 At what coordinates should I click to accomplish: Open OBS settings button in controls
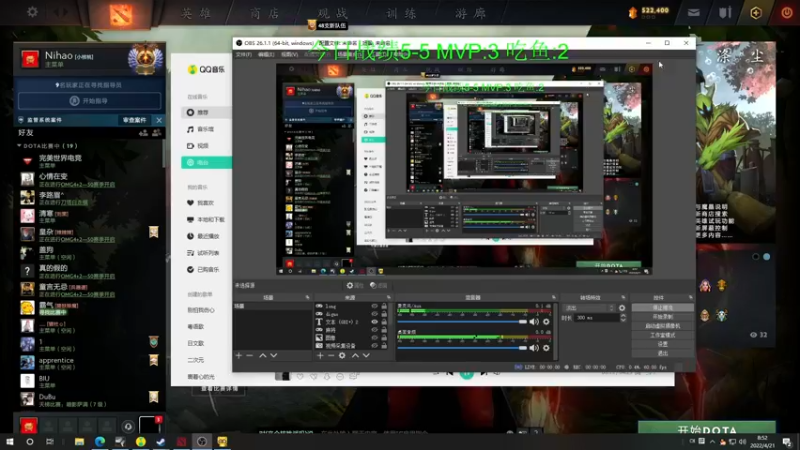point(662,344)
